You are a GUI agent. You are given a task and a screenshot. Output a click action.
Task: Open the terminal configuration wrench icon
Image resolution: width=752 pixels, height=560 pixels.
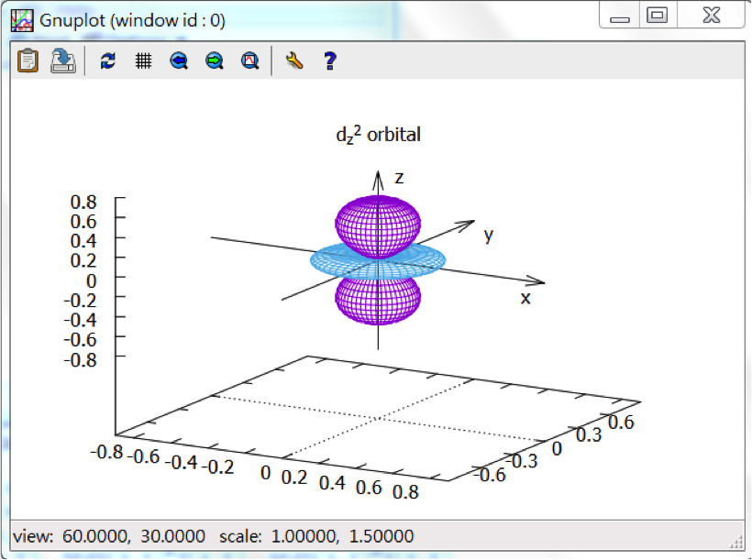[294, 61]
